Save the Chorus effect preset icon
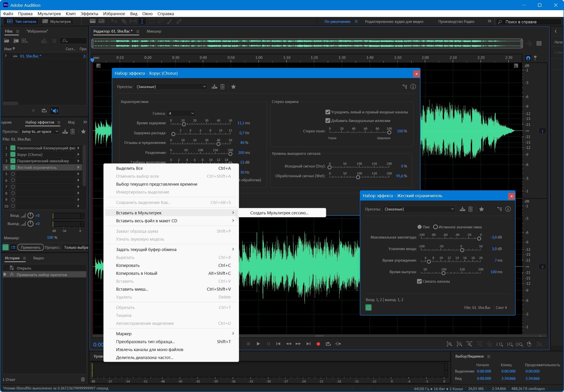 (x=214, y=87)
